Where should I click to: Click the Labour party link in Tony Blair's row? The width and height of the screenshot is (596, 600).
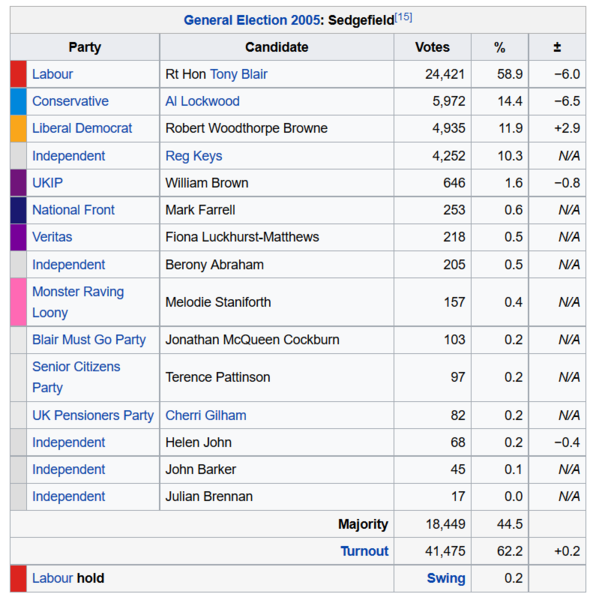52,74
